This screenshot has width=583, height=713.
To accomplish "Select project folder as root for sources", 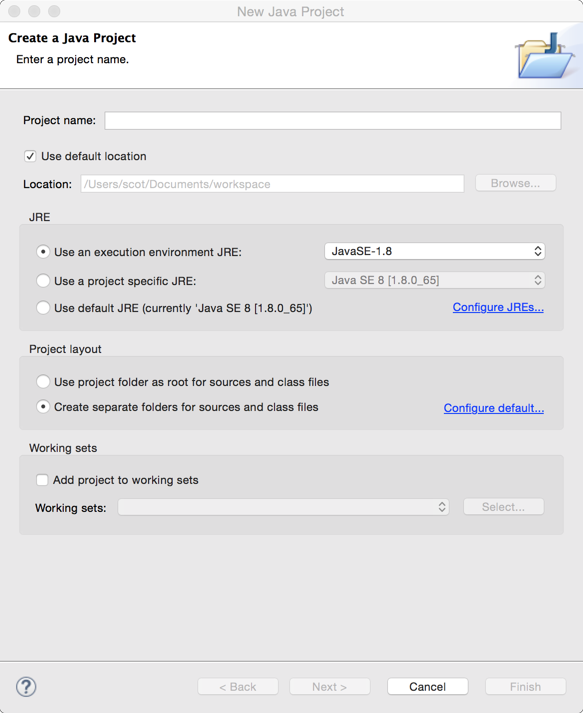I will 43,382.
